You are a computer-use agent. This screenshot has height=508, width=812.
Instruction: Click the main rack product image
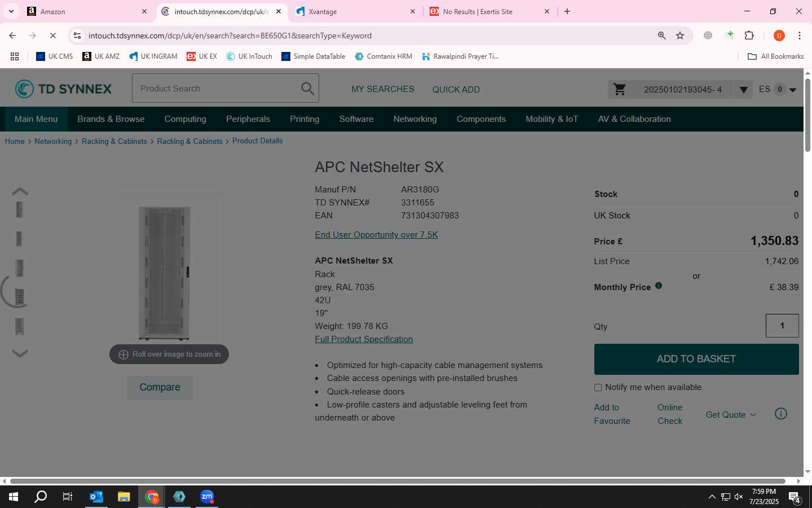click(x=164, y=273)
